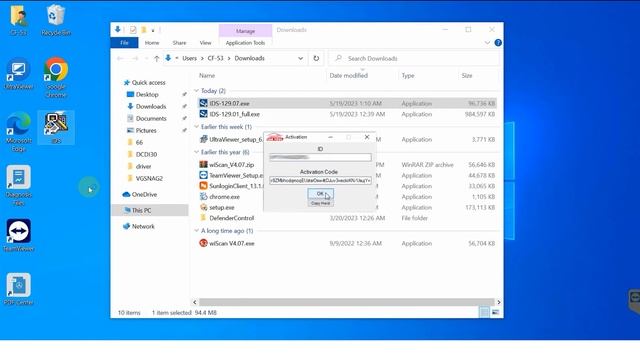The width and height of the screenshot is (640, 360).
Task: Go up one folder level with up arrow
Action: [156, 59]
